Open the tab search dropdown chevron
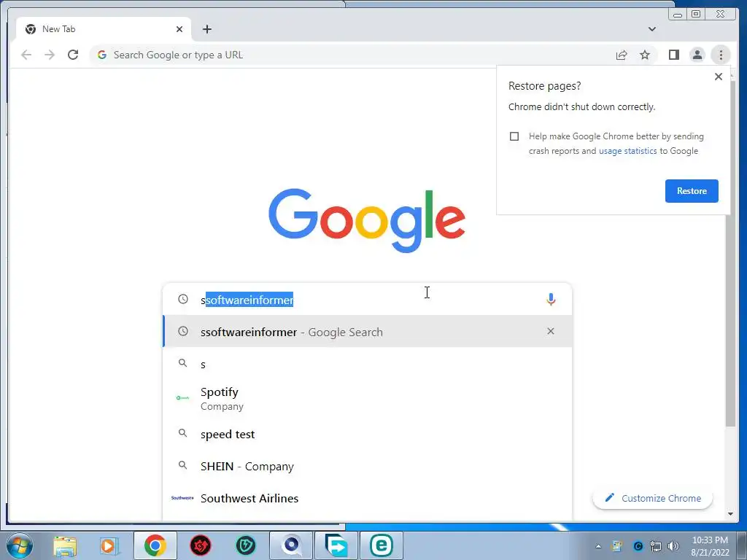 tap(651, 29)
